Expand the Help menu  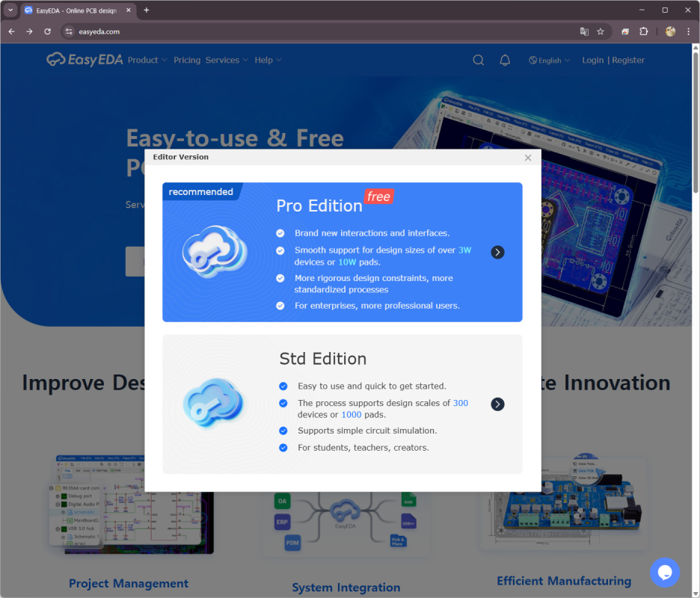[268, 61]
